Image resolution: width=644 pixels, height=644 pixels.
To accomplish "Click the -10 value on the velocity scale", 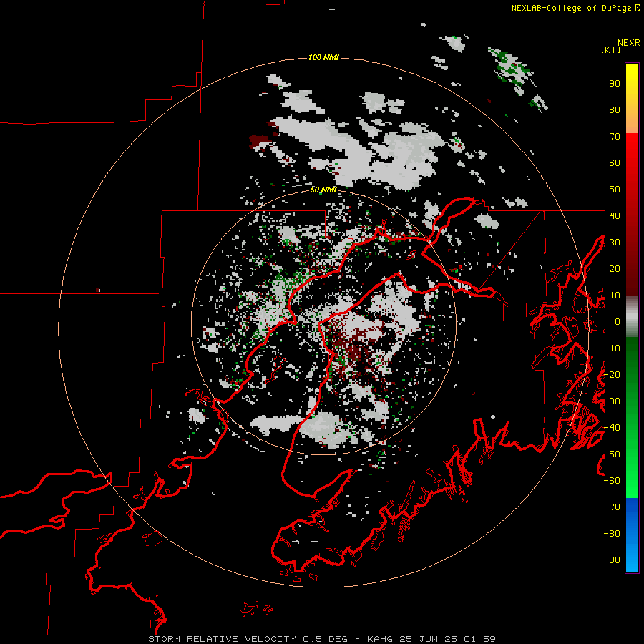I will tap(612, 348).
